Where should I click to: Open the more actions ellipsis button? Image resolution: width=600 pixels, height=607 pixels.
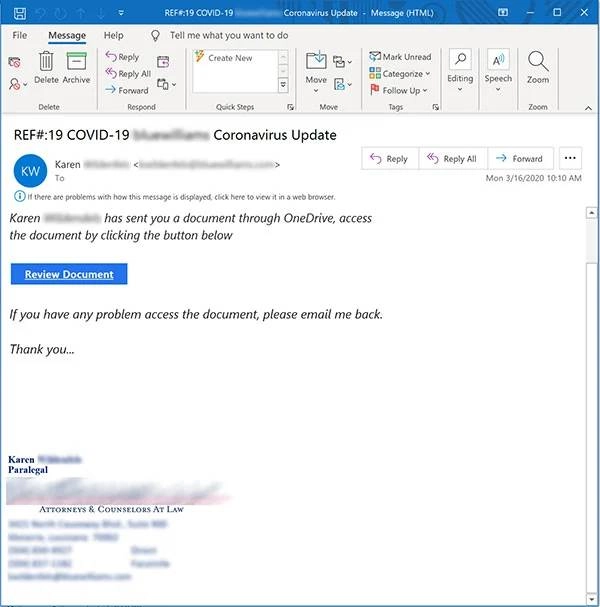(x=570, y=158)
